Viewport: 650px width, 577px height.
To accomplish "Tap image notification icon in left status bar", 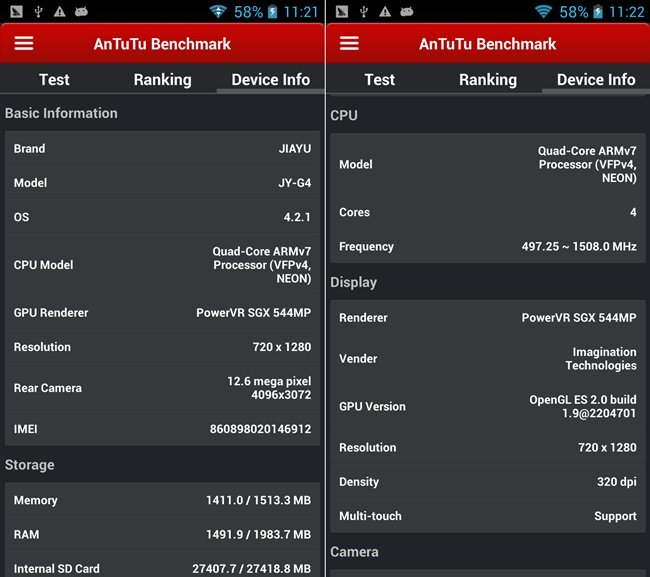I will pyautogui.click(x=17, y=12).
